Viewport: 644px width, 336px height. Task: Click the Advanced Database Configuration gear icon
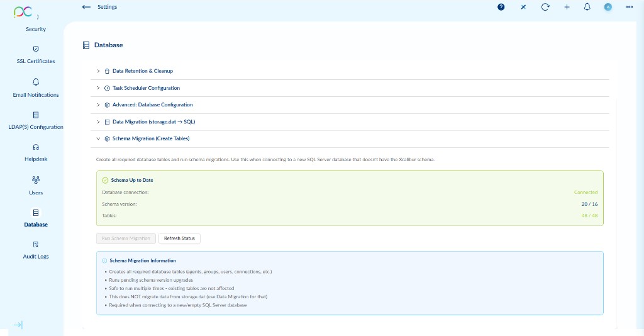[107, 104]
